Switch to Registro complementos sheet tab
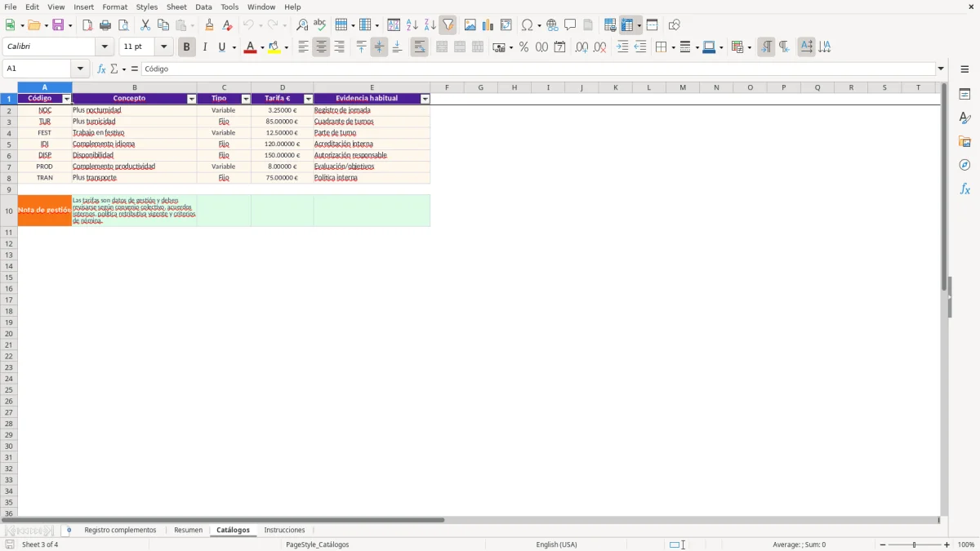This screenshot has width=980, height=551. 120,530
